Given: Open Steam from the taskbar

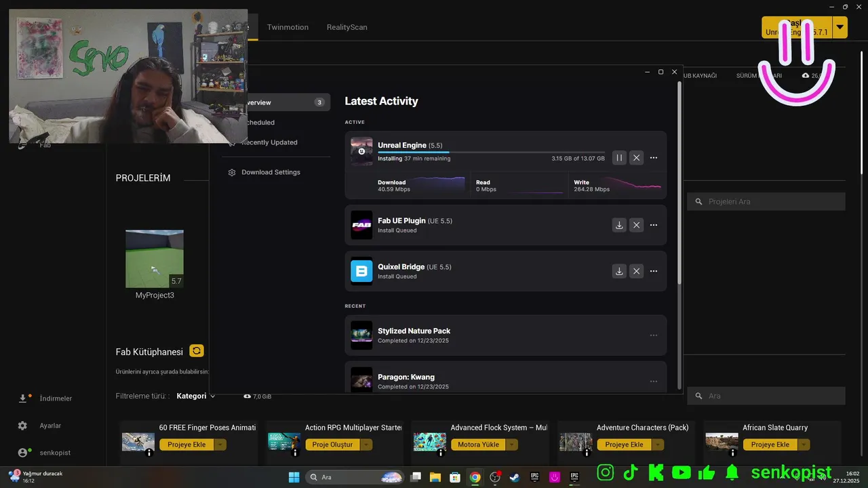Looking at the screenshot, I should (515, 477).
